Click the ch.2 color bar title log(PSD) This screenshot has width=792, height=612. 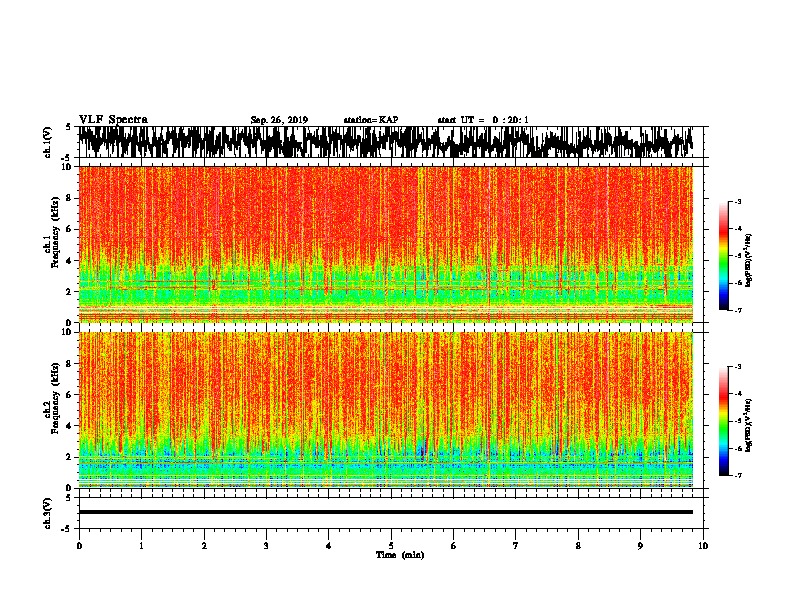[x=749, y=425]
